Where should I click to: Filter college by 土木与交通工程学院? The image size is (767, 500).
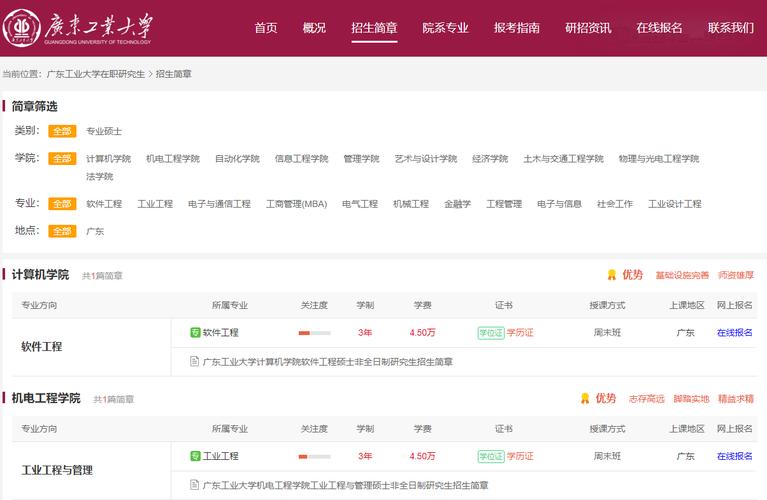tap(564, 159)
